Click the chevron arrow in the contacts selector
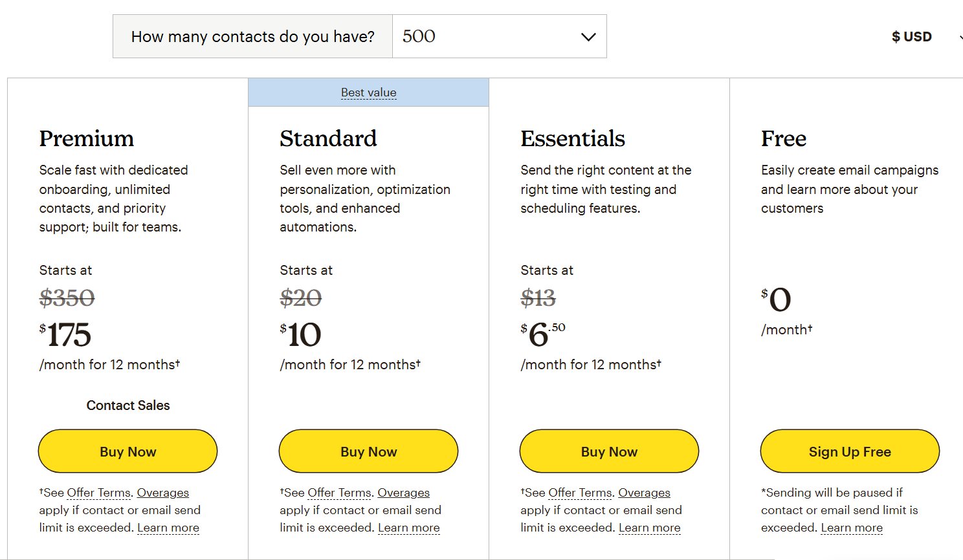Image resolution: width=963 pixels, height=560 pixels. click(x=588, y=37)
